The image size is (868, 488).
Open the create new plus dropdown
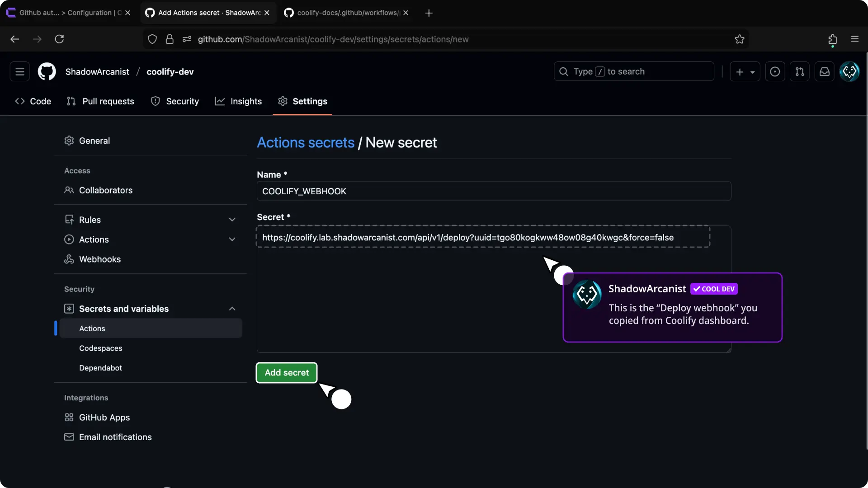[745, 71]
